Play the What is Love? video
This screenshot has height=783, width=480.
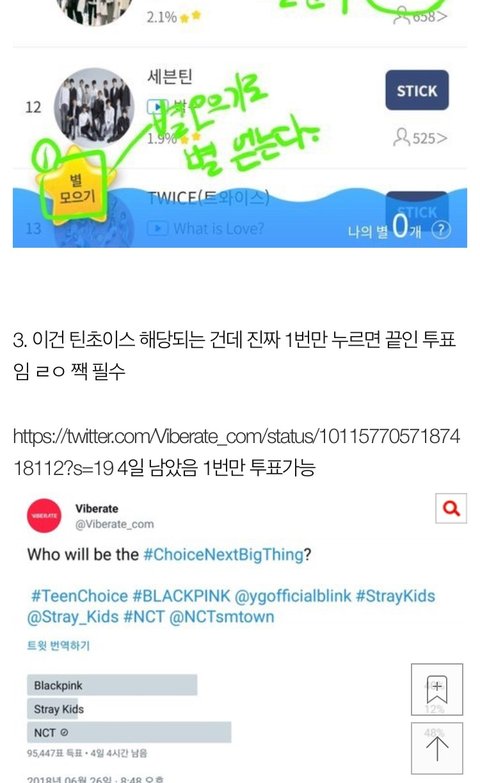coord(205,229)
